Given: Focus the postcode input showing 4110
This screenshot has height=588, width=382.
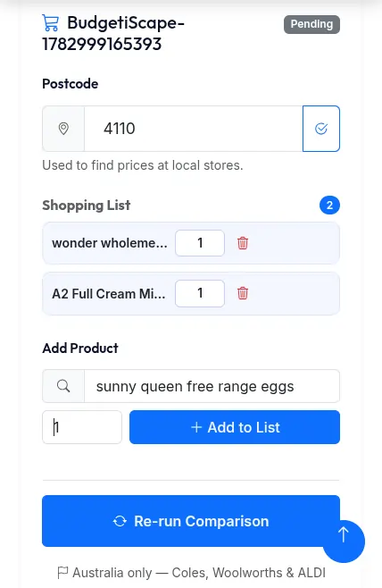Looking at the screenshot, I should (x=194, y=129).
